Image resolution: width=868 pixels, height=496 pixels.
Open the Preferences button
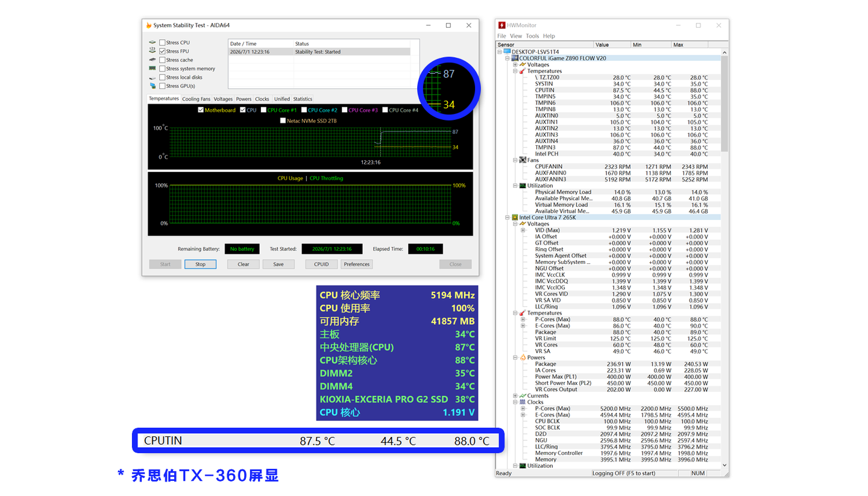[357, 265]
